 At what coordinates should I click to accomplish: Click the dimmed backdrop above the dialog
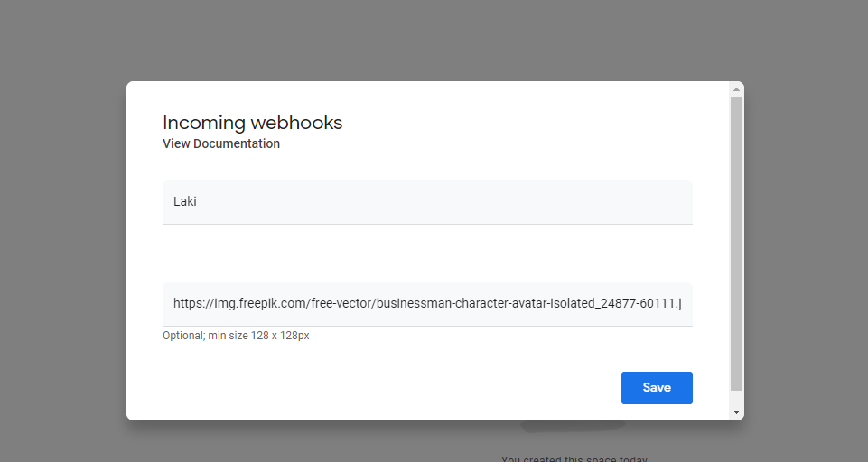tap(434, 41)
